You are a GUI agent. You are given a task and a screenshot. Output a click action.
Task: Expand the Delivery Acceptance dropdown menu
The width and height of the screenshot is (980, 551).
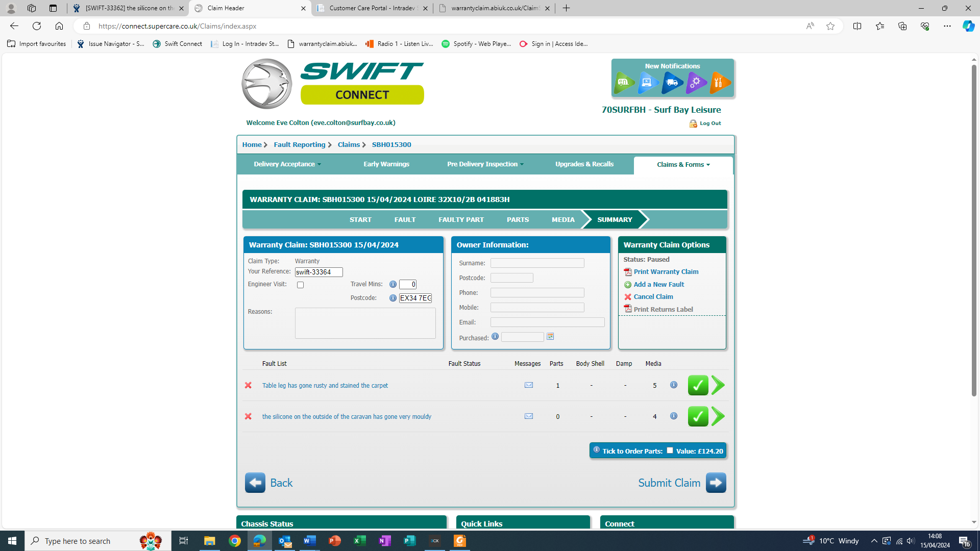tap(287, 164)
